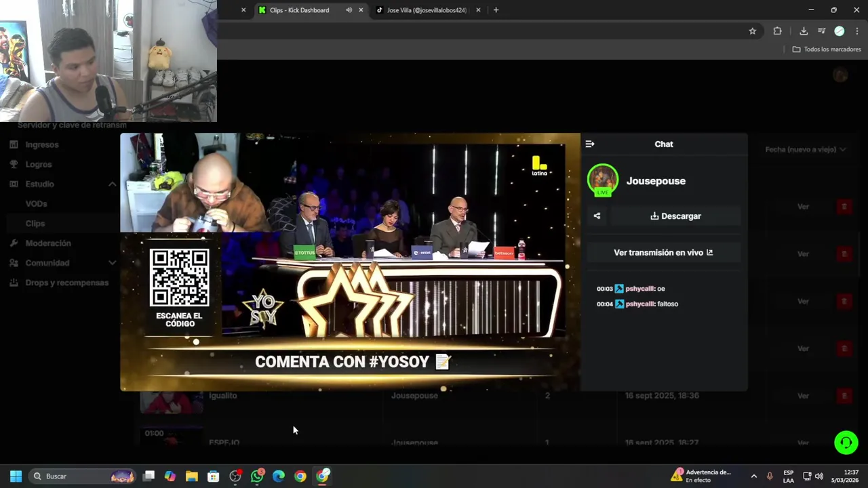Click the taskbar Buscar search box

(x=83, y=476)
